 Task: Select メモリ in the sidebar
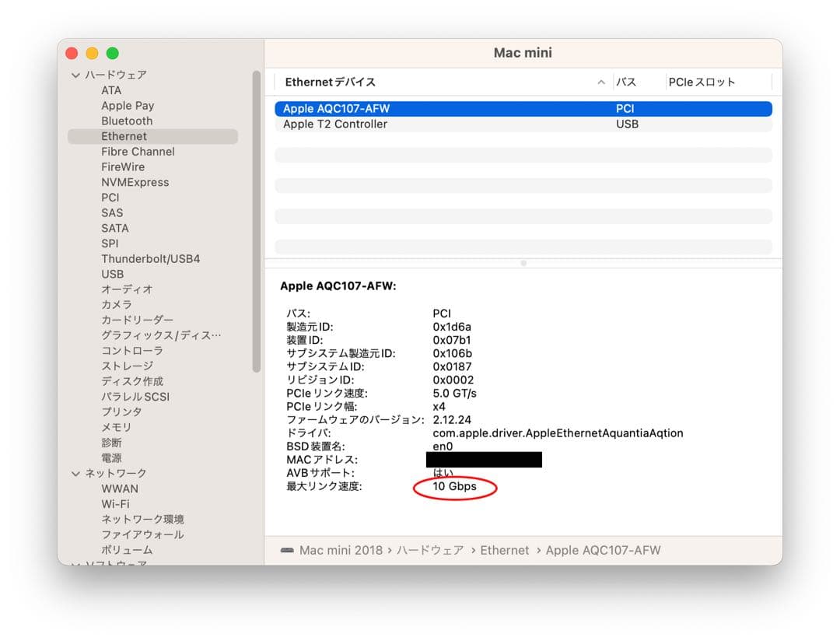(x=117, y=427)
